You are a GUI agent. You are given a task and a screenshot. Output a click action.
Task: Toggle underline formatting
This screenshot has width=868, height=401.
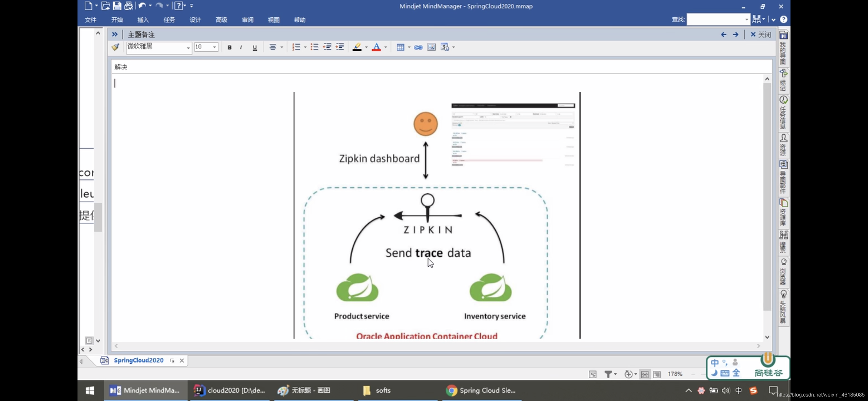pyautogui.click(x=255, y=47)
